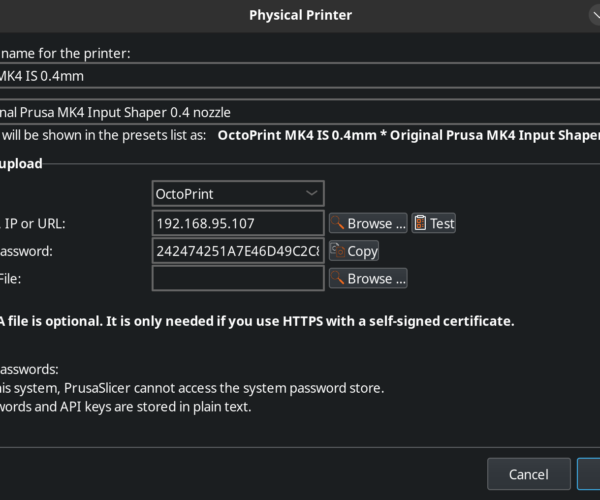Click the clipboard icon on Test button
600x500 pixels.
tap(420, 223)
